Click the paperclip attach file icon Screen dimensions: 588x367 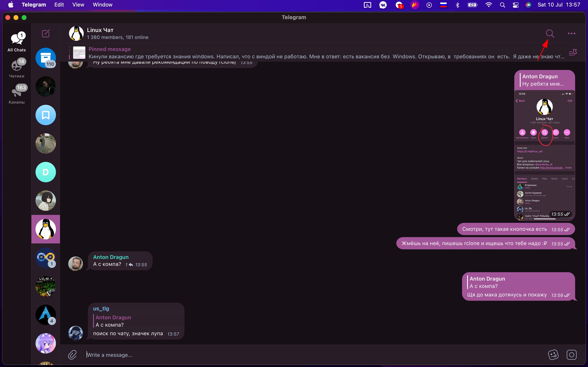(x=72, y=355)
